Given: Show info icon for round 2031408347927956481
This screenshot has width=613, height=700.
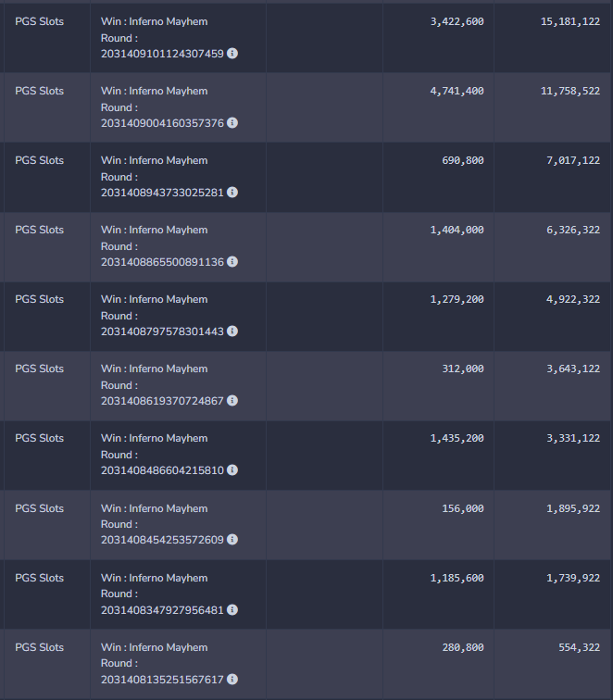Looking at the screenshot, I should tap(232, 609).
